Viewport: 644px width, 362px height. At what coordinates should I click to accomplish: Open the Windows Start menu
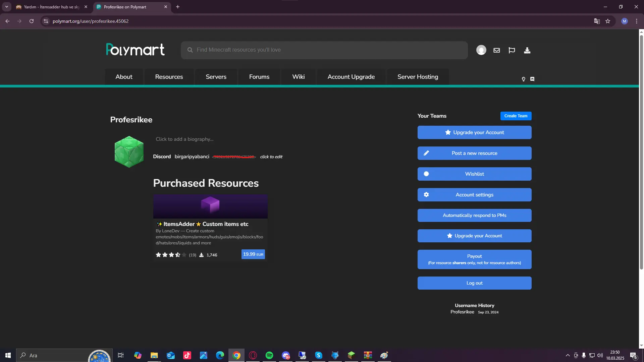pyautogui.click(x=8, y=355)
